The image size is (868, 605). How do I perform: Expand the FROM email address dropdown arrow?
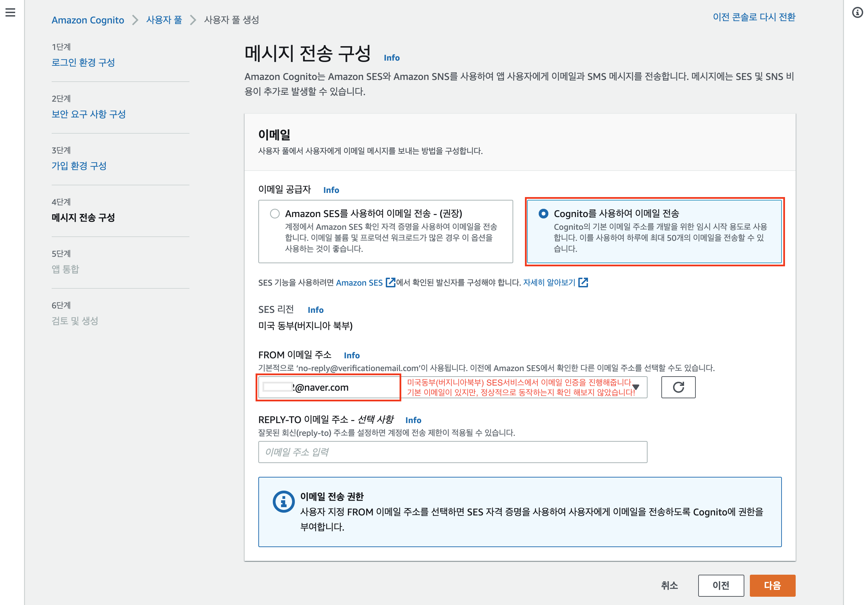pos(636,387)
